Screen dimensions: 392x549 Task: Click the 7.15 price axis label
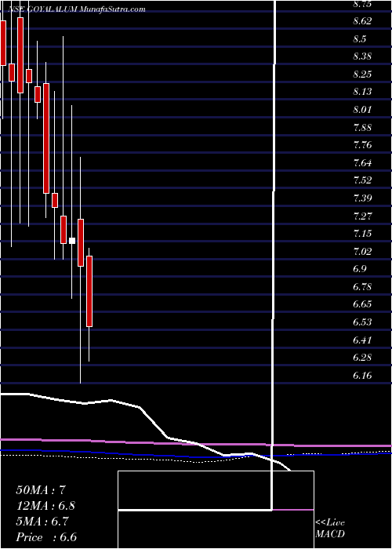click(x=362, y=234)
